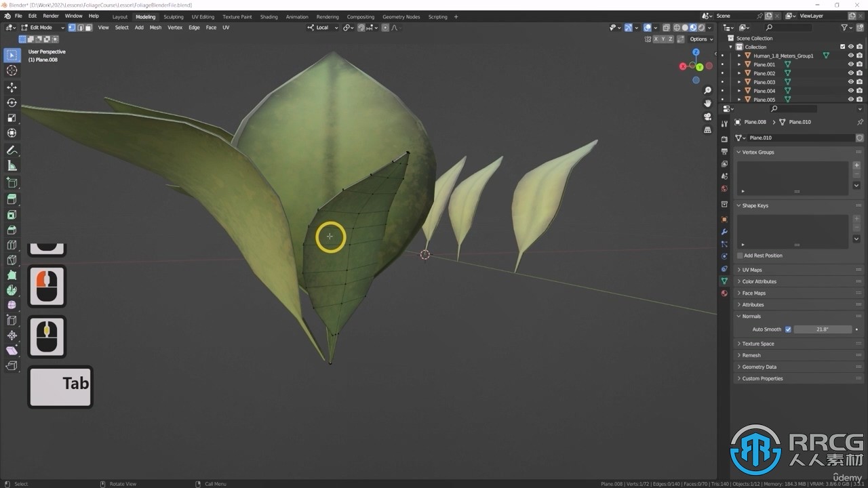Click the green Y axis gizmo ball
868x488 pixels.
699,67
